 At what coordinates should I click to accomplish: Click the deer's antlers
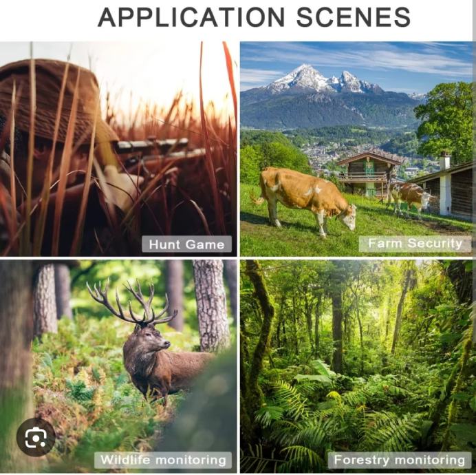(x=132, y=302)
